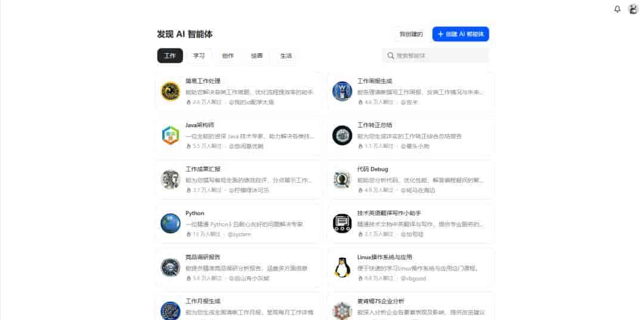This screenshot has height=320, width=644.
Task: Click the 5.5 万人聊过 count under Java架构师
Action: [x=207, y=146]
